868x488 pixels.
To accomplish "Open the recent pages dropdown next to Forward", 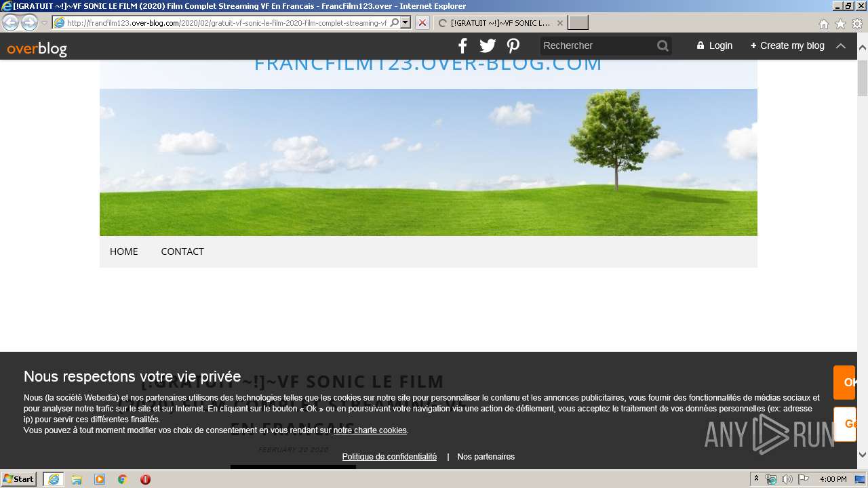I will [44, 23].
